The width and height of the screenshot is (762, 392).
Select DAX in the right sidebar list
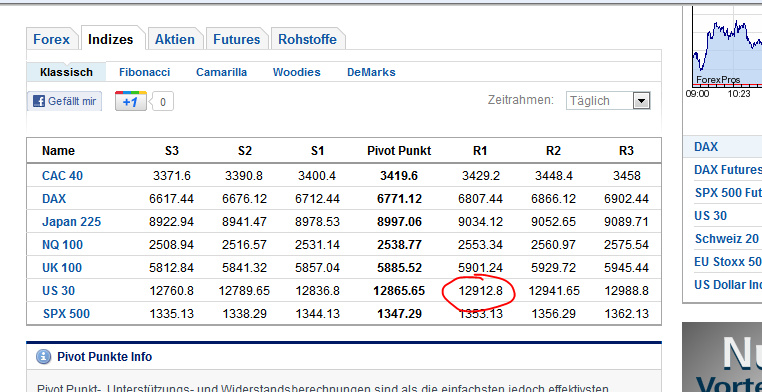(x=706, y=147)
